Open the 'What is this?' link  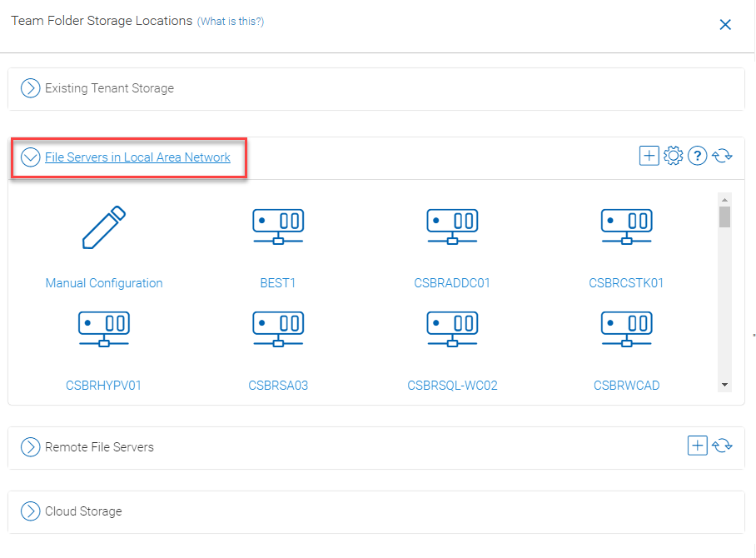(x=231, y=21)
